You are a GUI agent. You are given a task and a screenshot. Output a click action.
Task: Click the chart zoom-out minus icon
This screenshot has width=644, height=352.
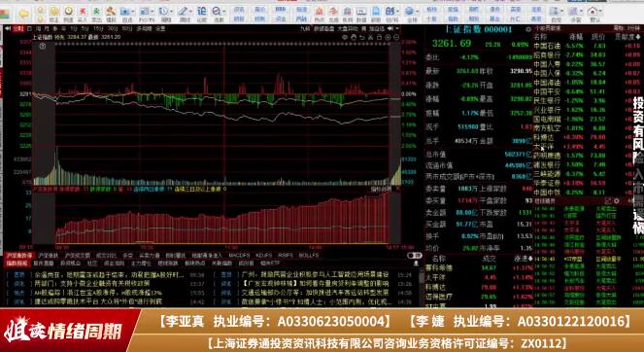[396, 37]
